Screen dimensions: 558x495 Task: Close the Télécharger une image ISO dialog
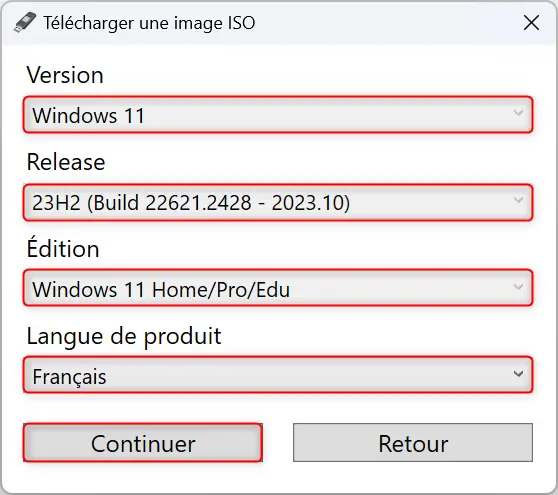[531, 23]
